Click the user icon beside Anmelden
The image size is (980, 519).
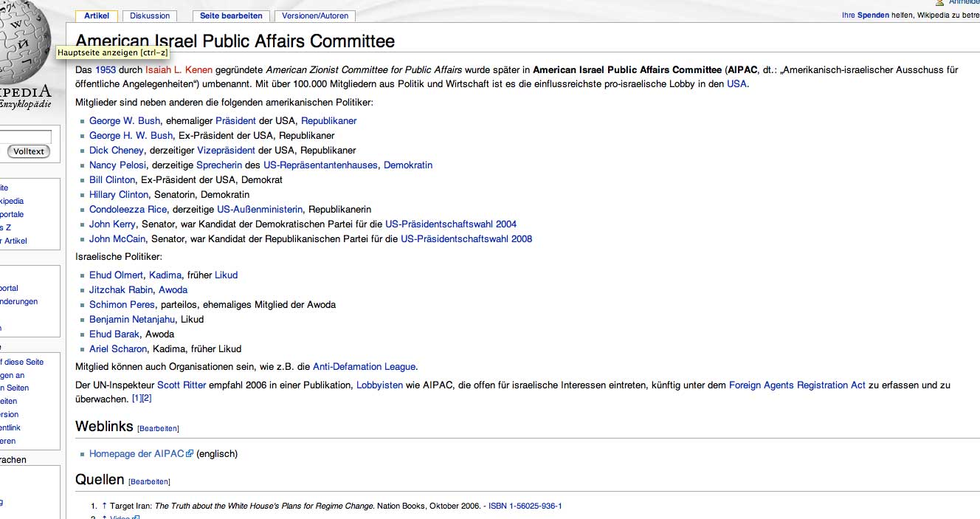click(x=939, y=3)
